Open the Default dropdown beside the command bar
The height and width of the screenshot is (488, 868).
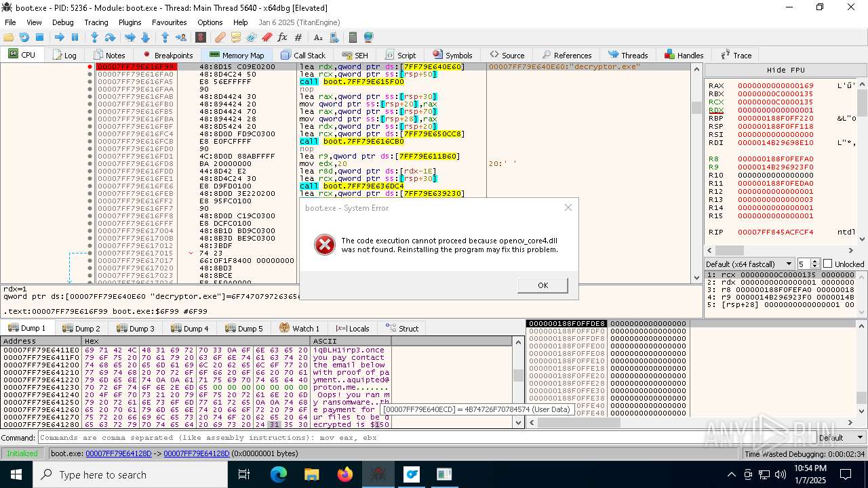click(x=840, y=437)
